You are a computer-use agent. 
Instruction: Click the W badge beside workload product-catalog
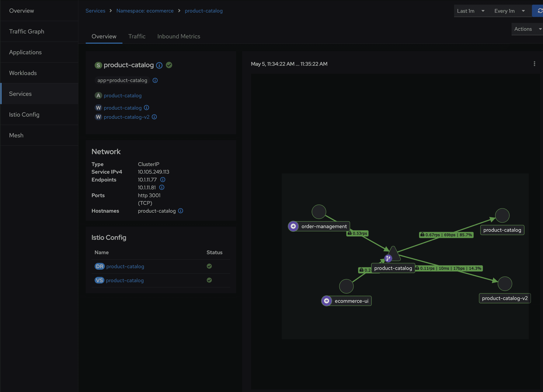(x=98, y=108)
